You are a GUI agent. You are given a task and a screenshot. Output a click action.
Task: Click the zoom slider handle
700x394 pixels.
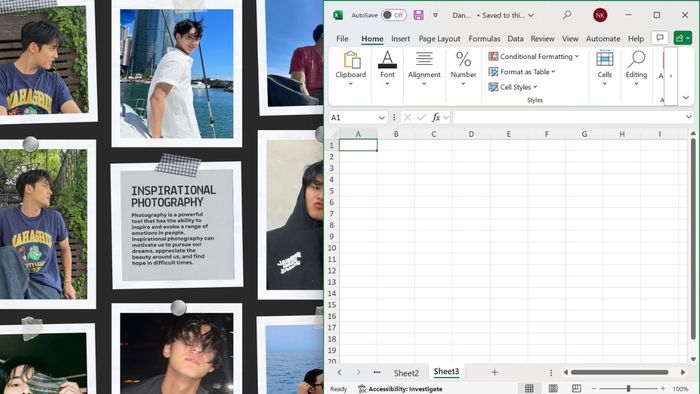628,389
